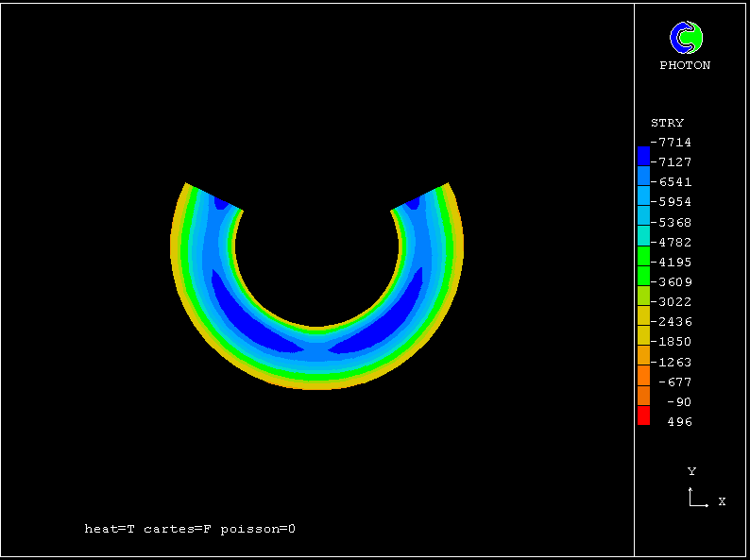Screen dimensions: 750x560
Task: Select the -4195 legend value label
Action: [x=675, y=263]
